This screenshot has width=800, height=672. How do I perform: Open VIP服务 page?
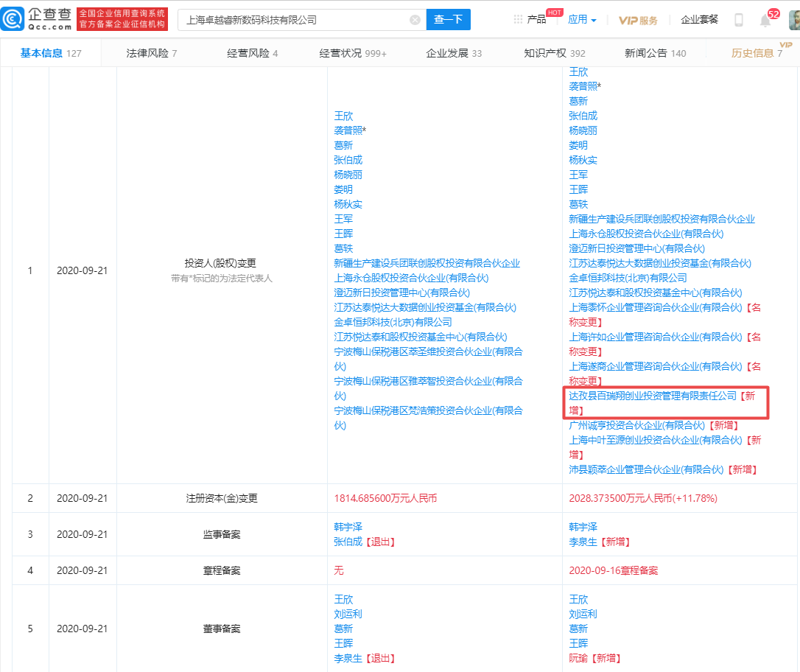(x=638, y=20)
